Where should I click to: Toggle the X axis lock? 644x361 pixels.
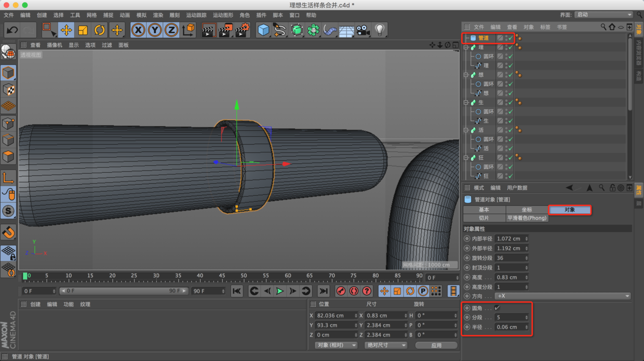(x=138, y=30)
